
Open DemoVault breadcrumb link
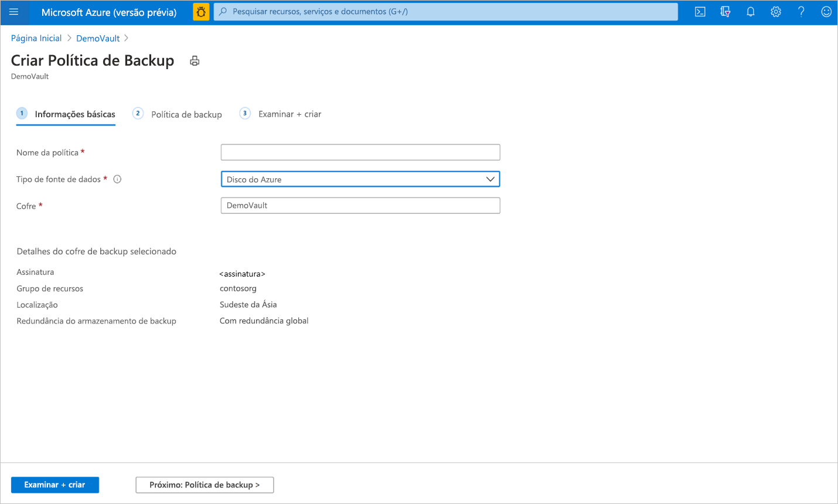[98, 38]
